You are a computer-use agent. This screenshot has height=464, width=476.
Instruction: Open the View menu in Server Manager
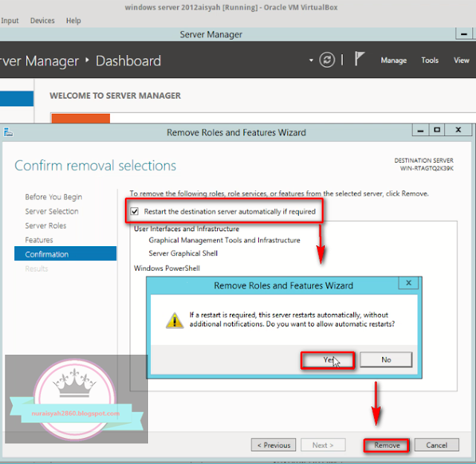461,60
